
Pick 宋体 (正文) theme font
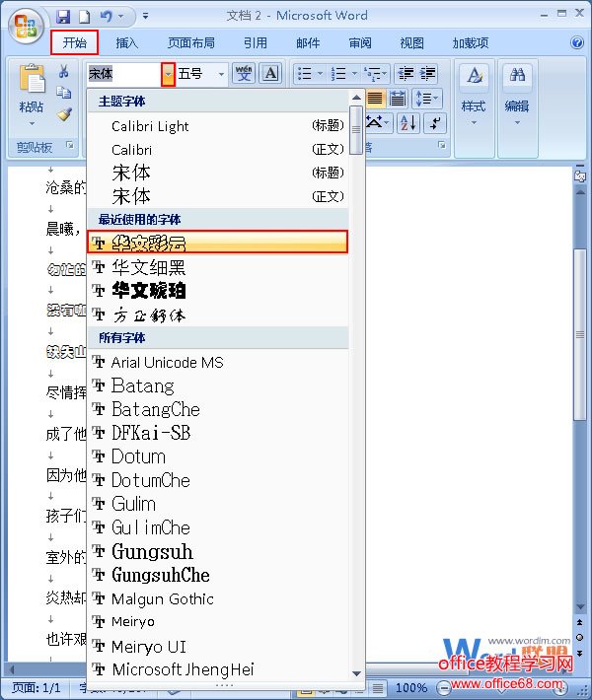click(218, 196)
